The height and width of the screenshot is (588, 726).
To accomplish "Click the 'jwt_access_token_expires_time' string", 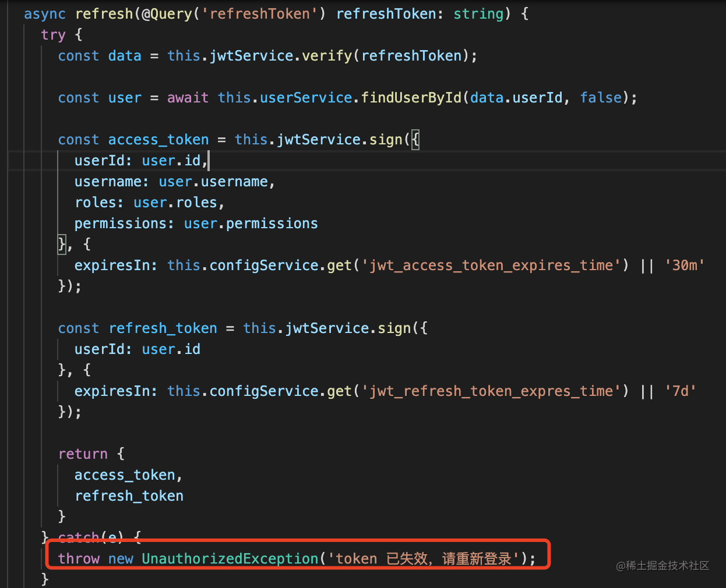I will coord(491,265).
